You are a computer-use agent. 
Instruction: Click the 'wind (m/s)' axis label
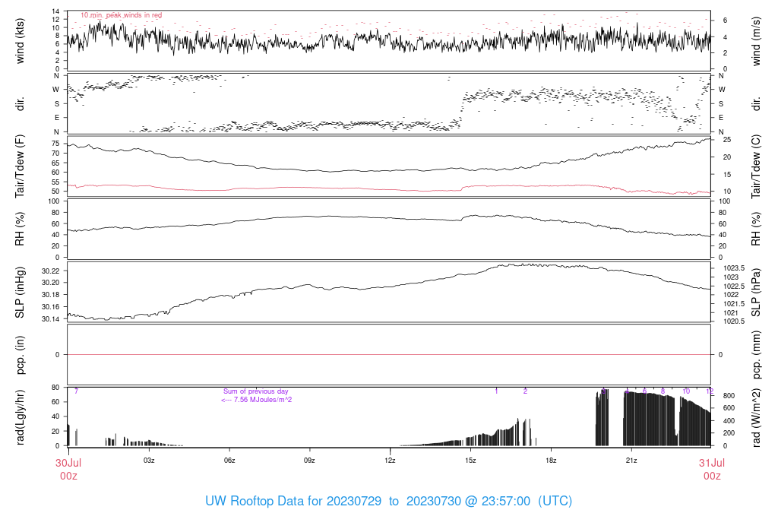point(756,41)
